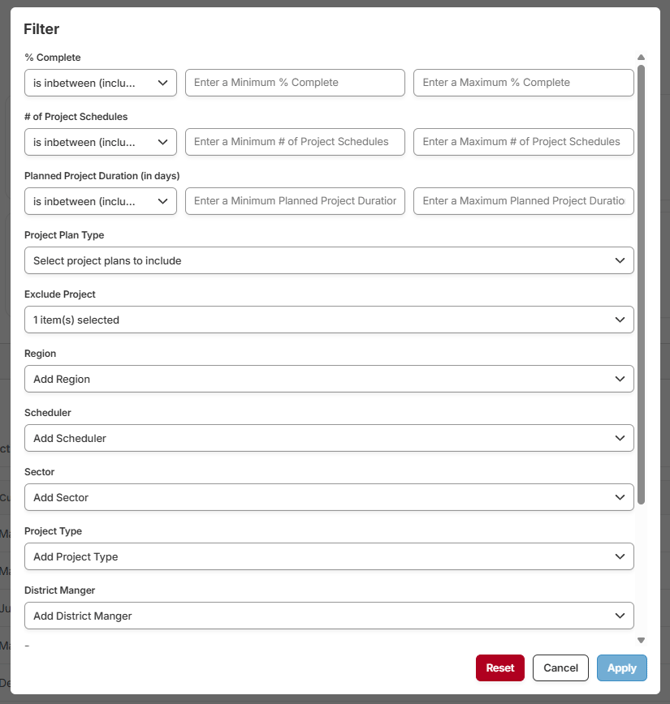Apply the filter settings
This screenshot has height=704, width=670.
[x=621, y=668]
